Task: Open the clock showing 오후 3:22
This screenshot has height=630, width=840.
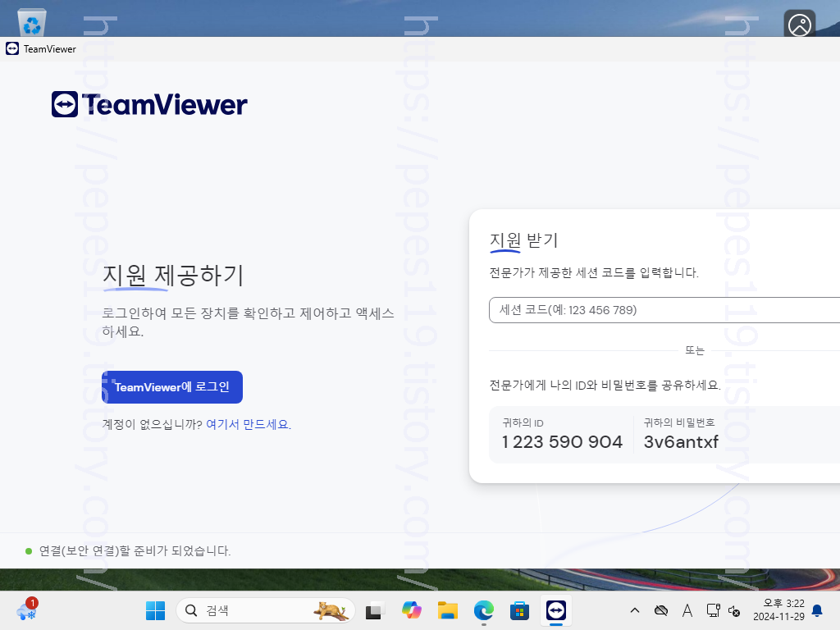Action: coord(779,609)
